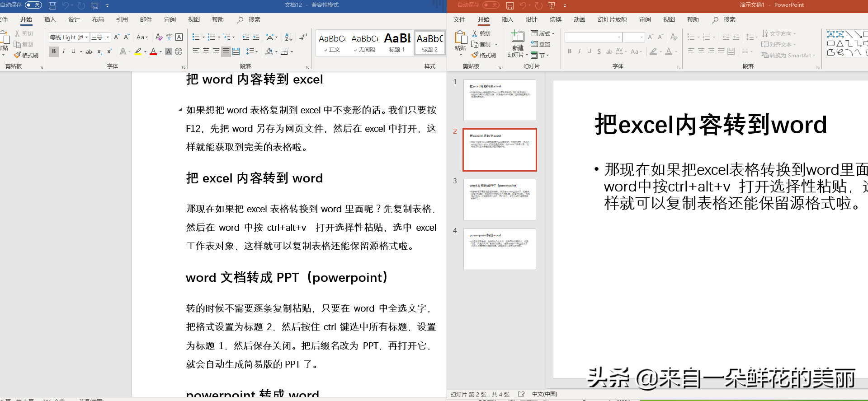Align text right in Word
Screen dimensions: 868x401
[216, 51]
